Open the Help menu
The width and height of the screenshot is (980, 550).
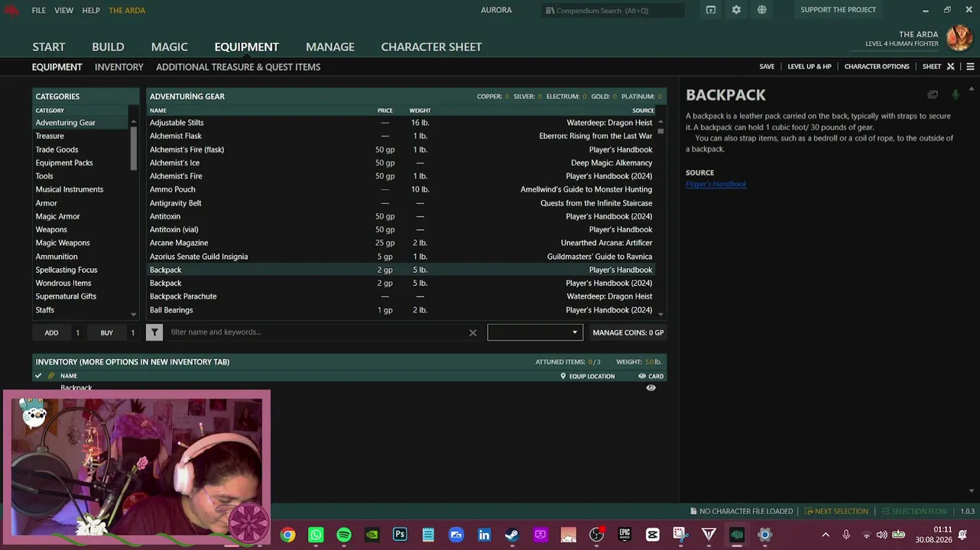tap(91, 10)
